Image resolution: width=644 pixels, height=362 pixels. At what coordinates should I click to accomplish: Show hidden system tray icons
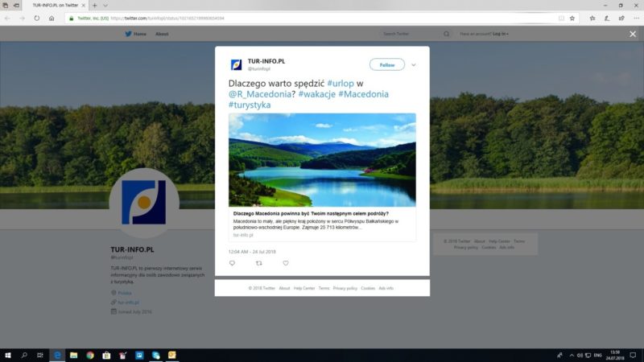(572, 355)
